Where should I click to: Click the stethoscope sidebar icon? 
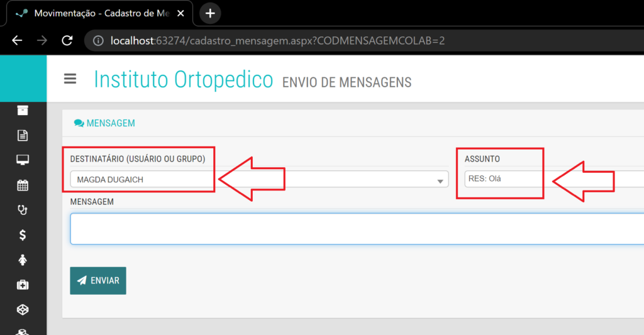click(x=23, y=210)
